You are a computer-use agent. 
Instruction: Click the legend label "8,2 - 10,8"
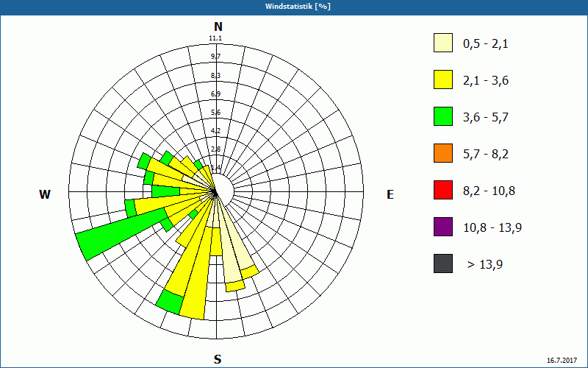[x=489, y=191]
